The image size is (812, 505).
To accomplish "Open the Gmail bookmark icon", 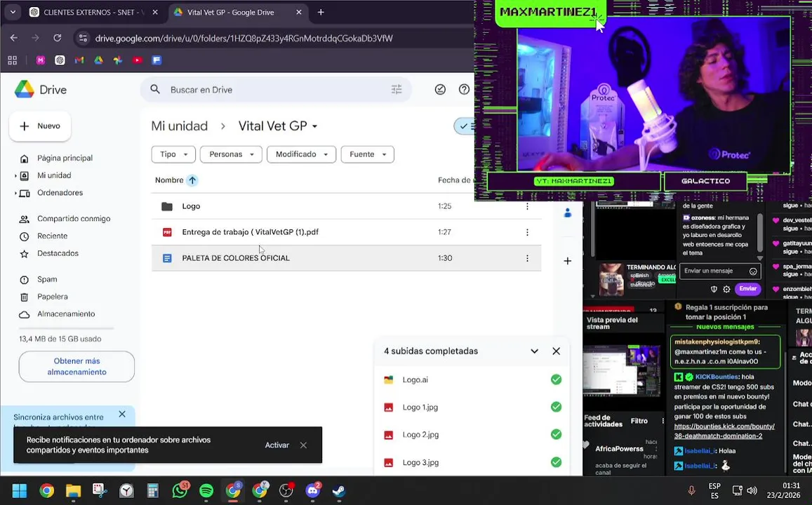I will 79,60.
